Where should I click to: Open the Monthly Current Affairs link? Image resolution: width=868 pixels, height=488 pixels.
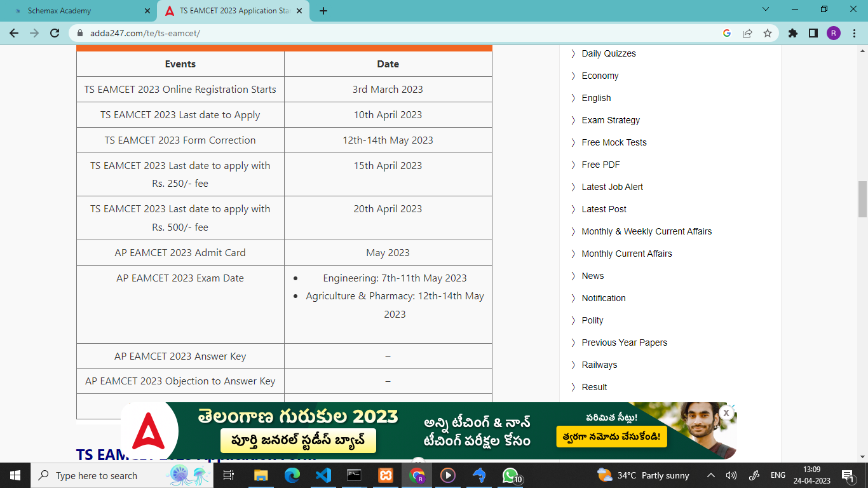coord(627,254)
